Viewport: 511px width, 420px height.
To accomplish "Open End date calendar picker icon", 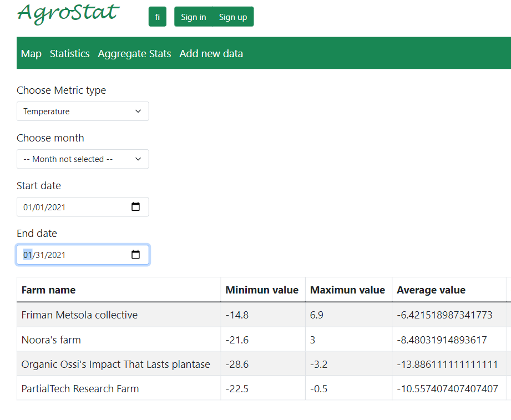I will point(135,255).
